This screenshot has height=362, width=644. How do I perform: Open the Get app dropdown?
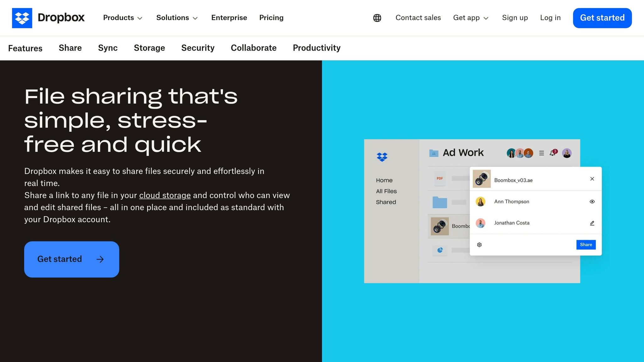(471, 18)
